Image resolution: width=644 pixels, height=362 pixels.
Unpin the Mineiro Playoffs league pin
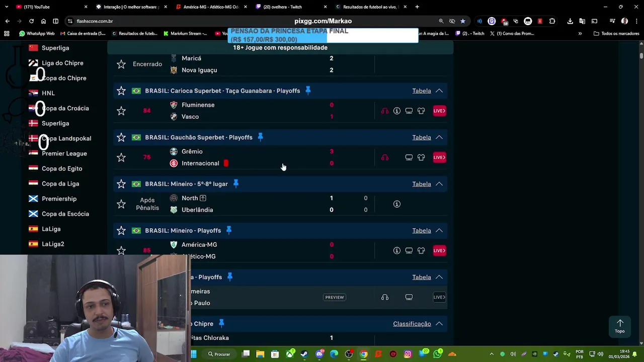tap(228, 230)
